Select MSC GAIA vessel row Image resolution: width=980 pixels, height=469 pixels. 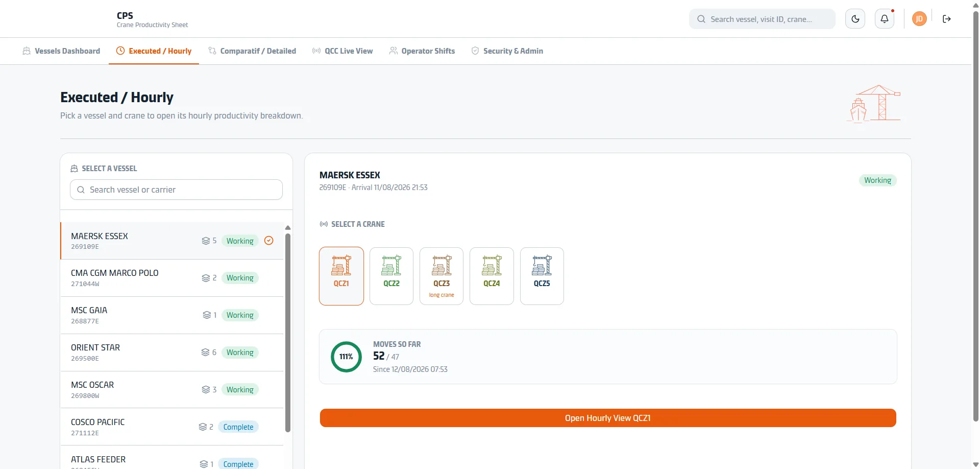click(172, 315)
